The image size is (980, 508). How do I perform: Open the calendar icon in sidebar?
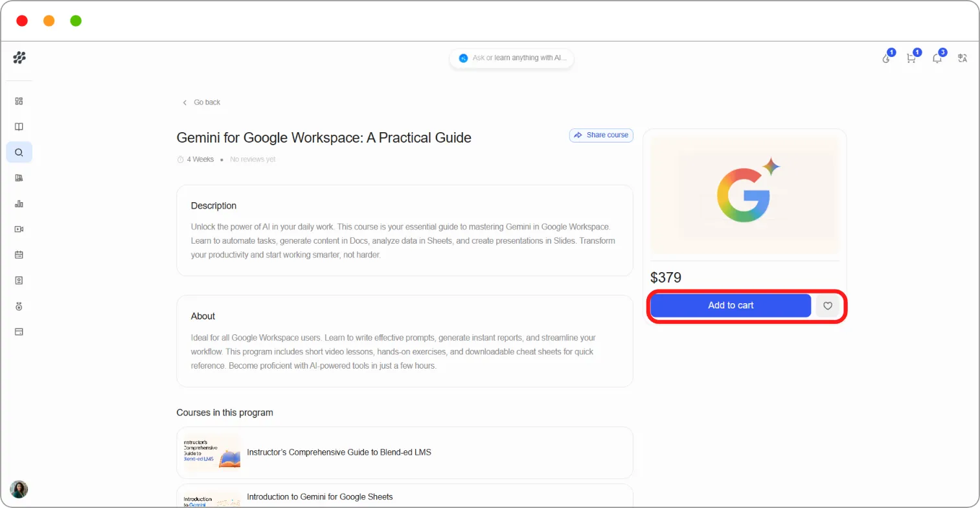19,255
